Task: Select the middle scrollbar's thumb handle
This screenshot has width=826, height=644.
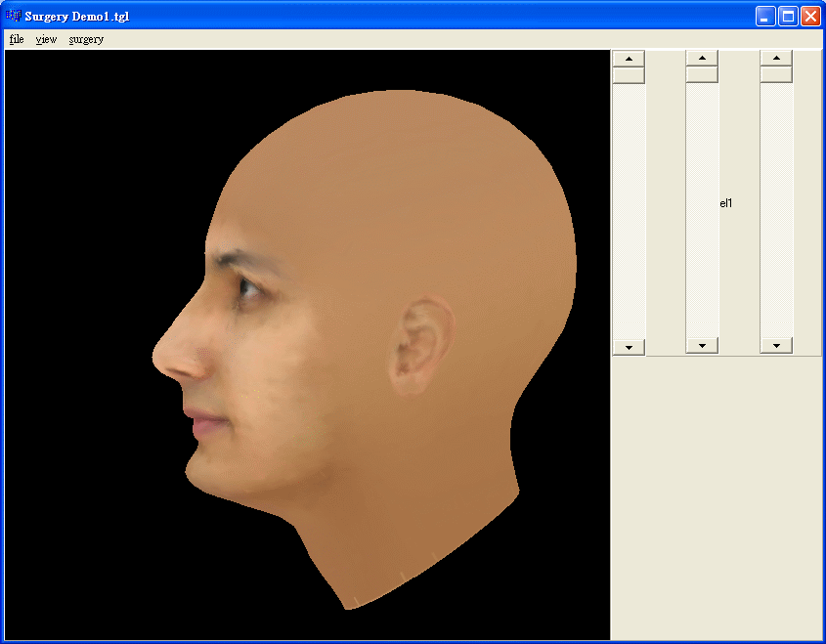Action: tap(702, 75)
